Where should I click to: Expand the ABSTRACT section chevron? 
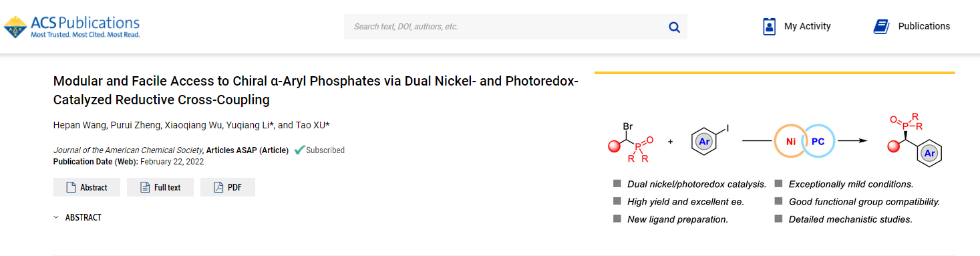[56, 217]
